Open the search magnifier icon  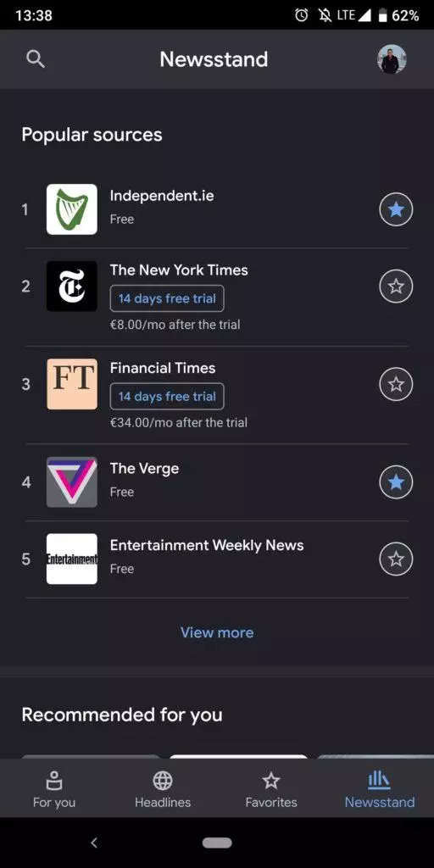[x=36, y=58]
